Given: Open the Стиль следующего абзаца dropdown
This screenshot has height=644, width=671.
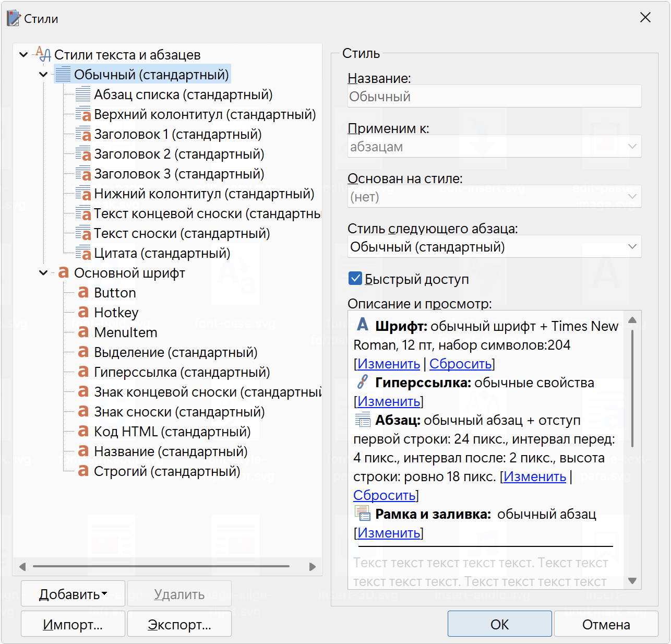Looking at the screenshot, I should pyautogui.click(x=494, y=247).
